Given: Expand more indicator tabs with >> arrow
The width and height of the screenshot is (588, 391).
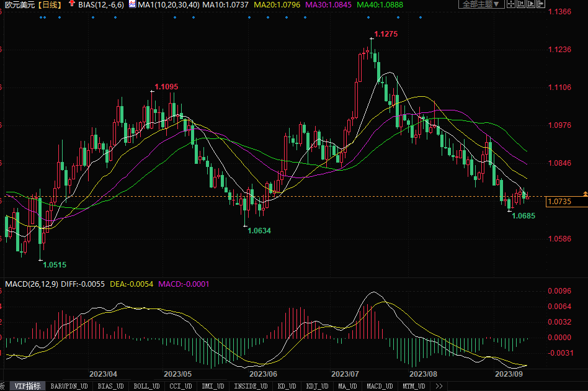Looking at the screenshot, I should (439, 386).
